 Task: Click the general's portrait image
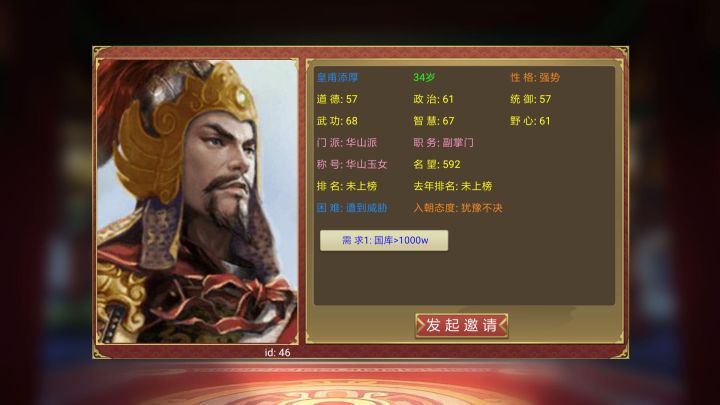197,201
